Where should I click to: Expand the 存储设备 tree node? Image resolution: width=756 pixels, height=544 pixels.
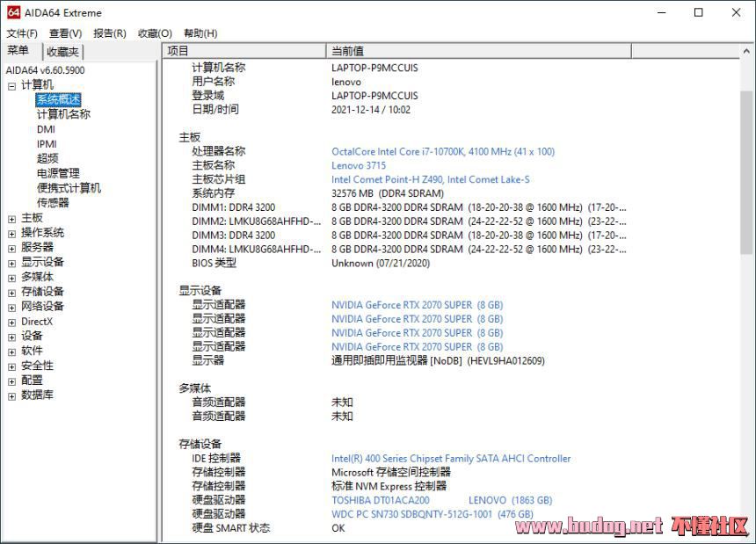(11, 293)
